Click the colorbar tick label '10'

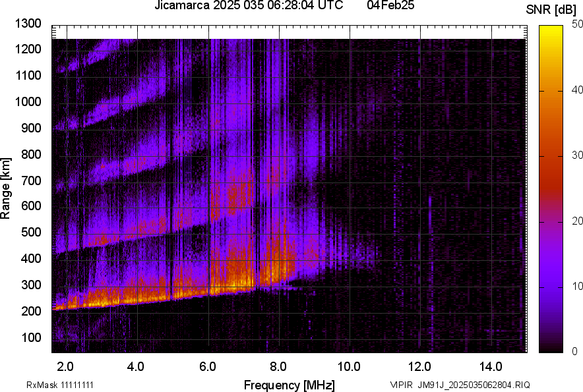[x=576, y=286]
